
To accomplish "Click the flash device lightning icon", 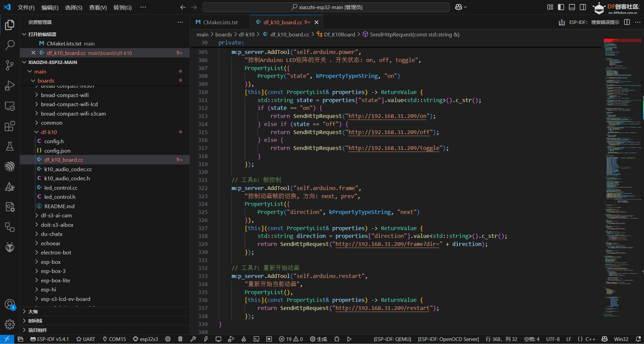I will 206,339.
